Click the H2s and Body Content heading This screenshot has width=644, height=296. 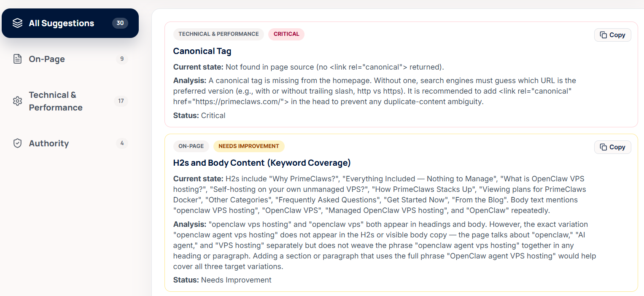point(262,163)
